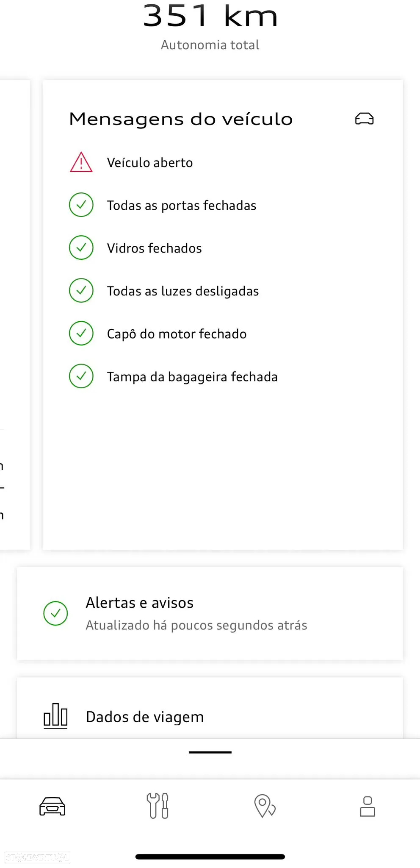The height and width of the screenshot is (868, 420).
Task: Tap green check beside Capô do motor fechado
Action: (x=81, y=333)
